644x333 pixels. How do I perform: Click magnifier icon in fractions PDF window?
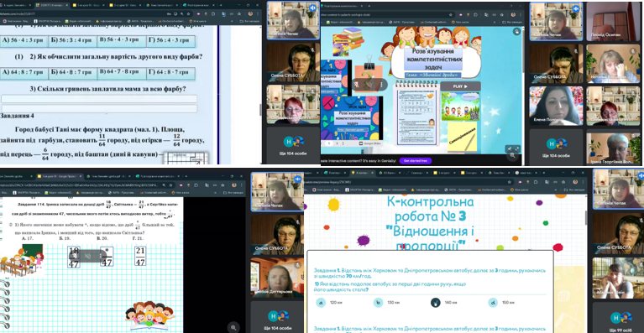coord(233,327)
